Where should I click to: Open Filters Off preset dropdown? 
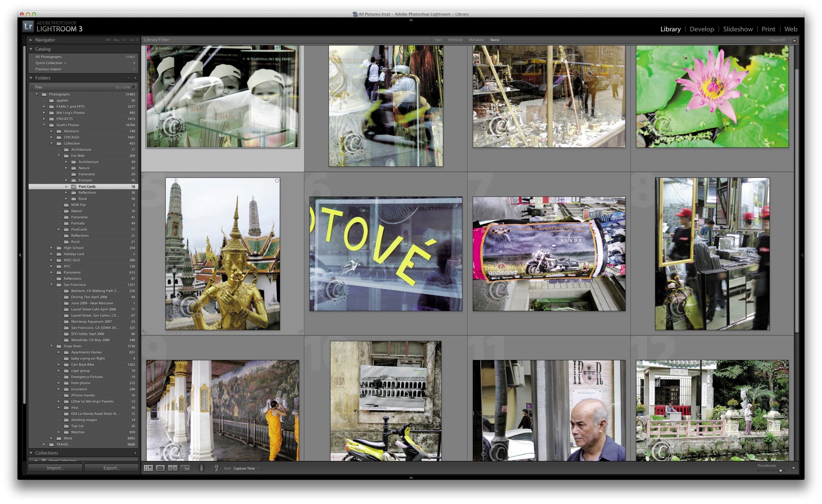click(779, 40)
